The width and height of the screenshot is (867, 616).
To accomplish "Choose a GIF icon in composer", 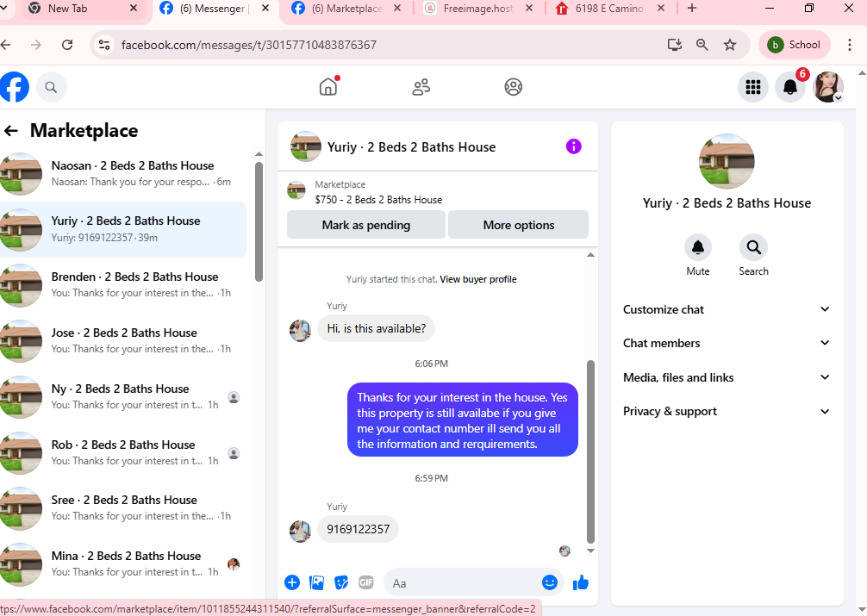I will (366, 582).
